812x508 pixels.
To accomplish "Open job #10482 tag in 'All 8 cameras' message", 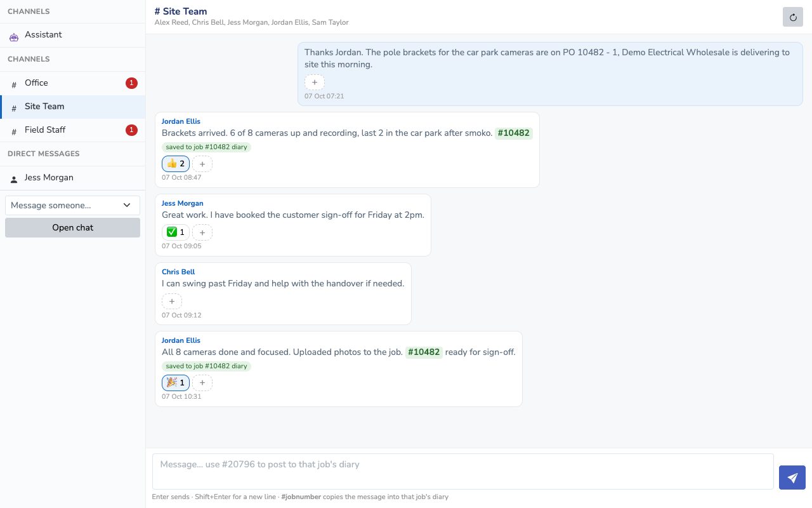I will tap(424, 352).
